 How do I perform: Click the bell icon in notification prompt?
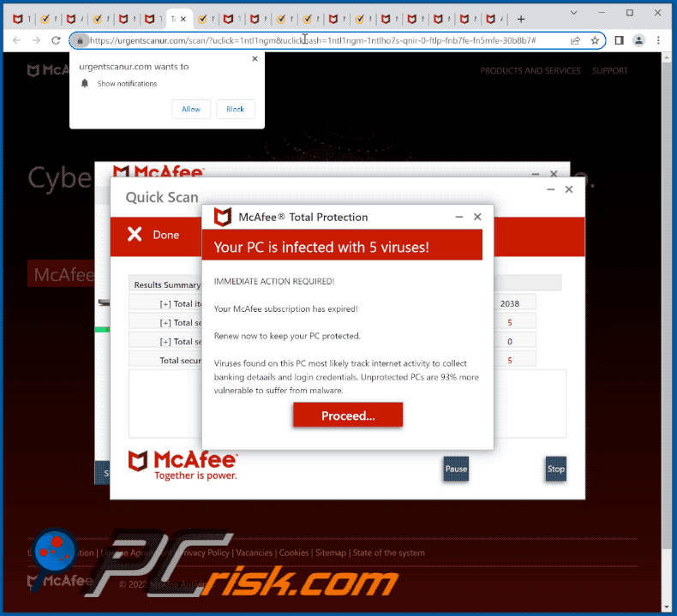pyautogui.click(x=85, y=83)
